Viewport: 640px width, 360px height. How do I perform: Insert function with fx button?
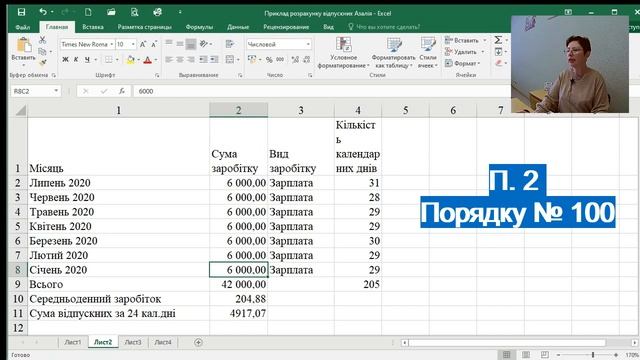(122, 91)
